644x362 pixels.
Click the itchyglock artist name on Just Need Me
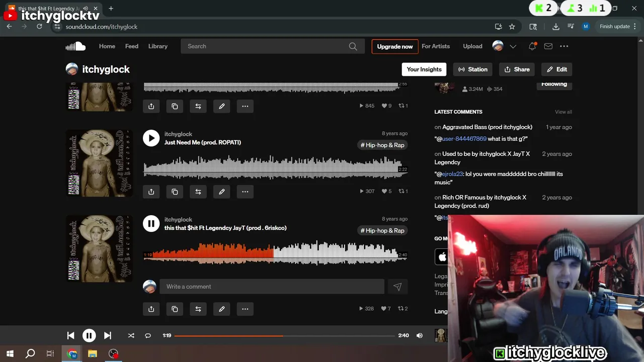point(178,134)
